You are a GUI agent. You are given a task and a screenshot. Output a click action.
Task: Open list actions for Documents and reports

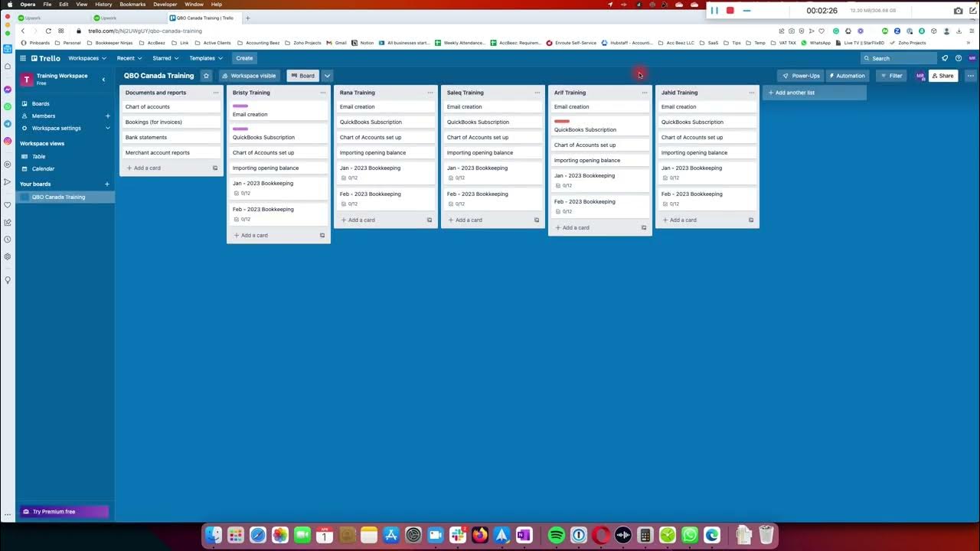click(x=216, y=93)
